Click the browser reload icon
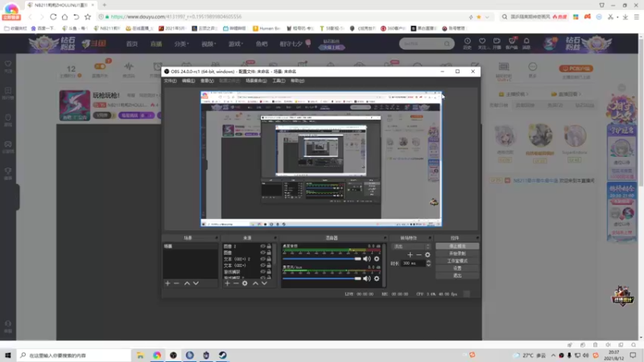This screenshot has height=362, width=644. click(x=53, y=17)
